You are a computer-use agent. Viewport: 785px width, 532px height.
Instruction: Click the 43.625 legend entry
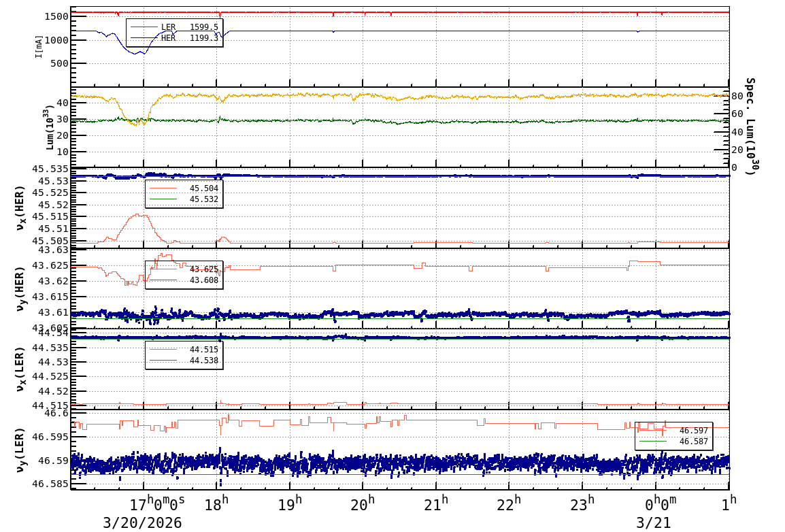tap(184, 269)
